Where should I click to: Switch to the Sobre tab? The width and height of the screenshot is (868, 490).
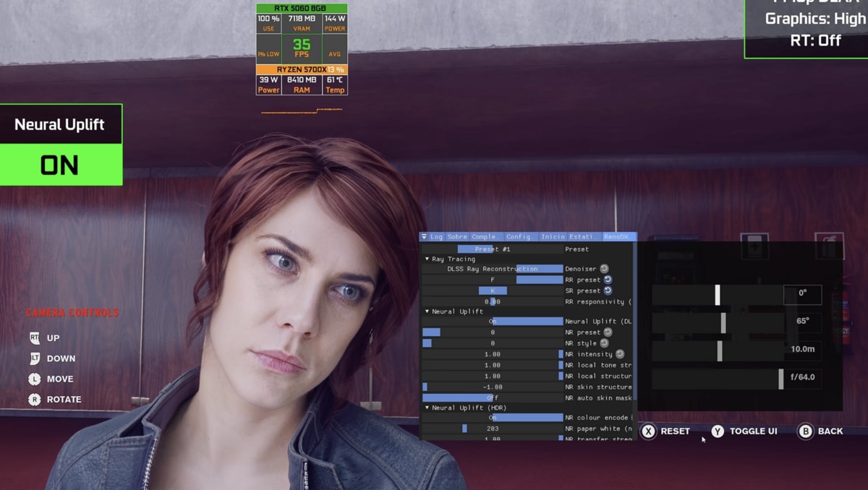pyautogui.click(x=456, y=237)
